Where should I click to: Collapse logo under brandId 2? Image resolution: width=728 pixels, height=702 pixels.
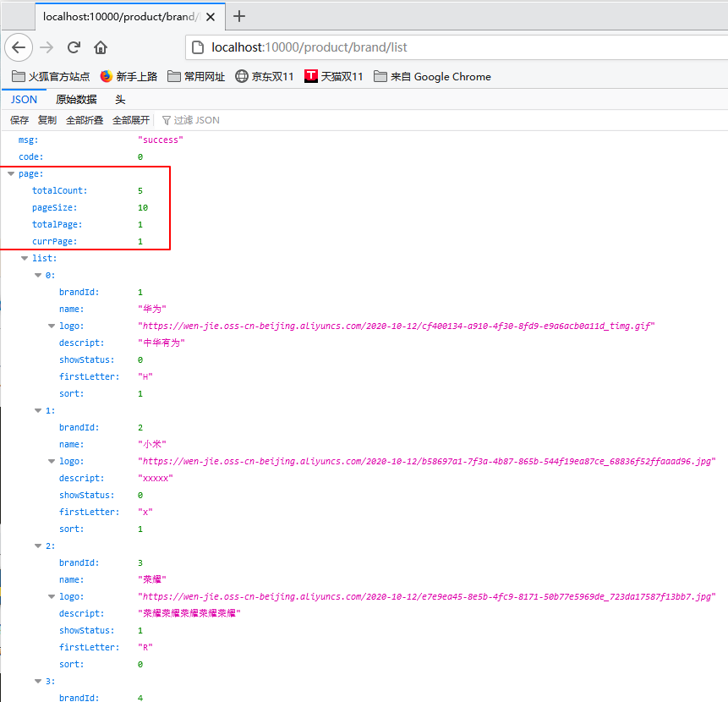[x=52, y=461]
